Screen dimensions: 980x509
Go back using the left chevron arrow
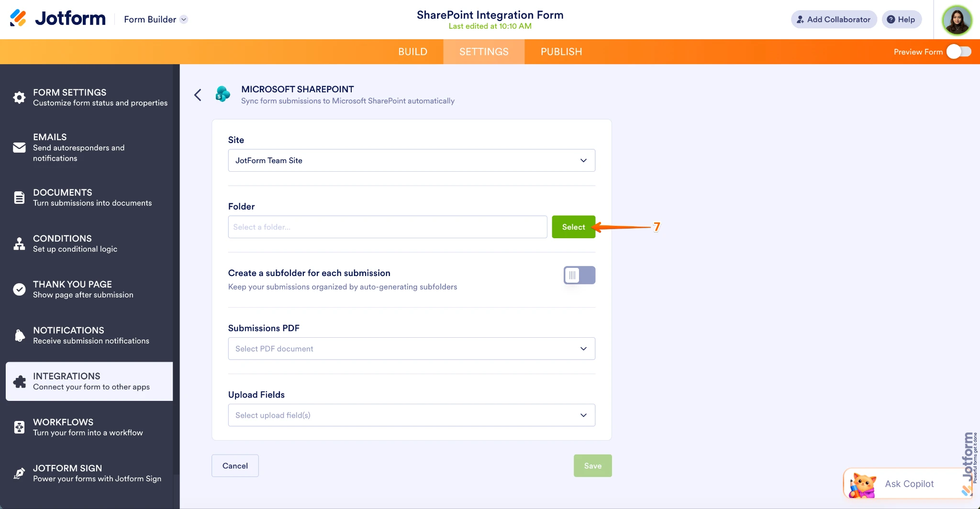coord(198,95)
